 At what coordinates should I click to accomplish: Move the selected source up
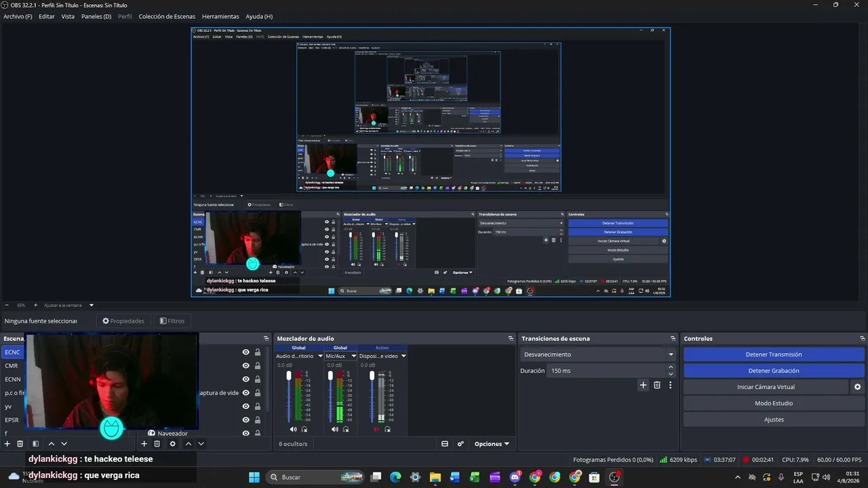[x=189, y=444]
